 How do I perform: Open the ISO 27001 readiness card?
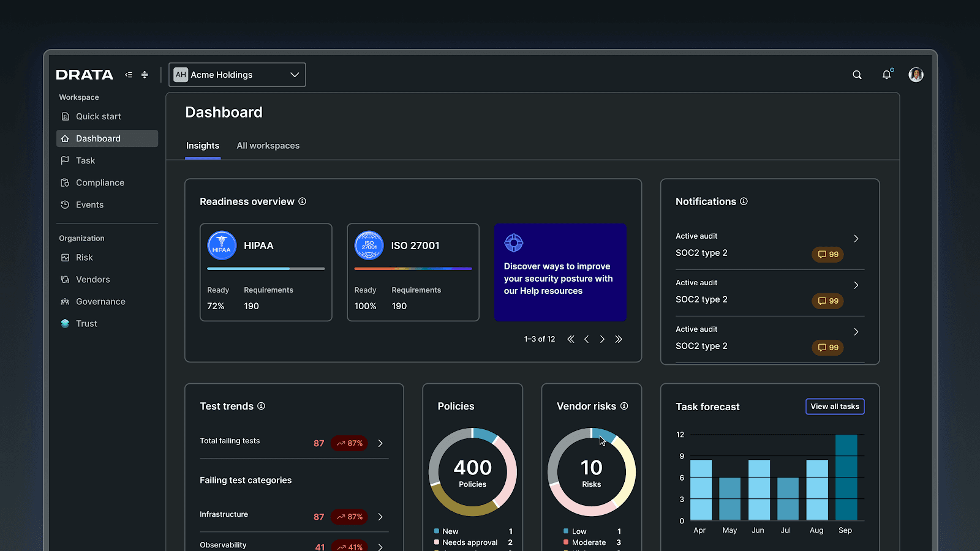tap(413, 272)
